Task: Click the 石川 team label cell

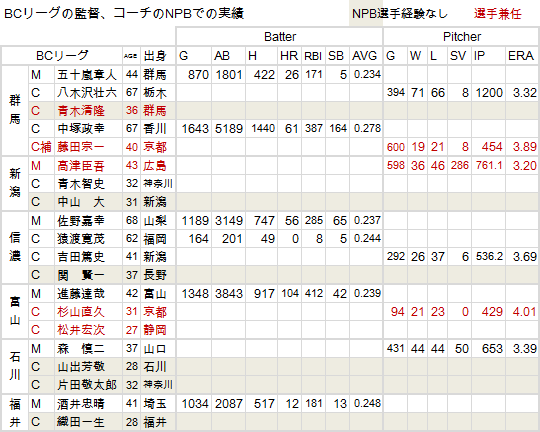Action: pos(15,367)
